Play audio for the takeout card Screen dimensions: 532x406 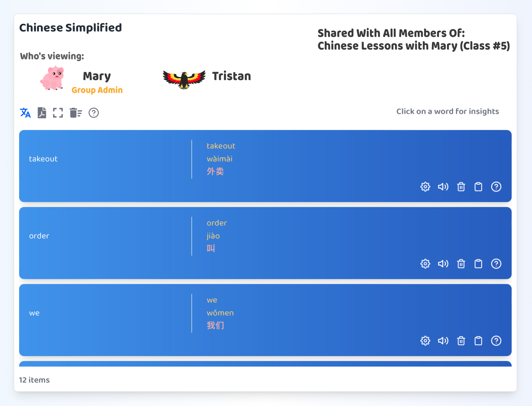click(x=443, y=187)
